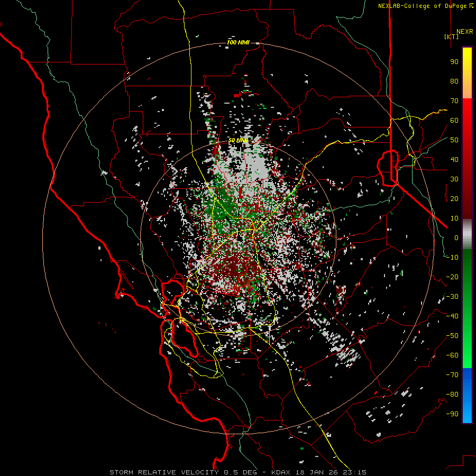Select the red segment of the color bar

click(467, 159)
